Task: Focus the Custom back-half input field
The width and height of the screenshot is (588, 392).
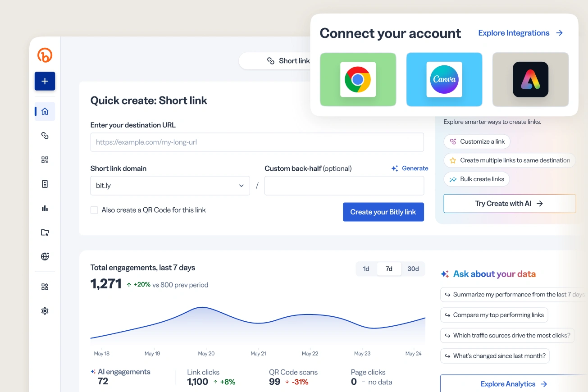Action: tap(344, 186)
